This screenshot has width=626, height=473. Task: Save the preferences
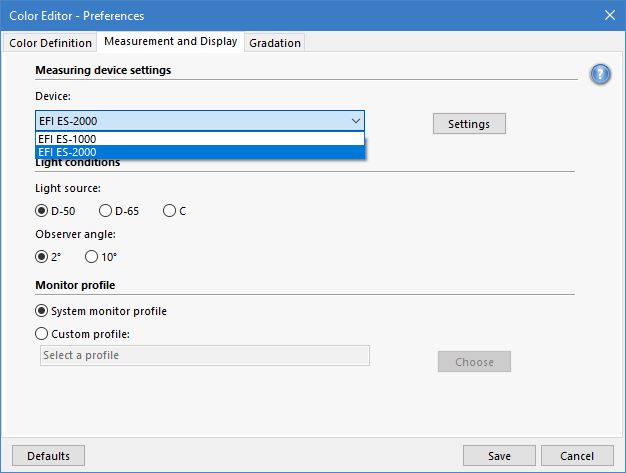pos(499,455)
